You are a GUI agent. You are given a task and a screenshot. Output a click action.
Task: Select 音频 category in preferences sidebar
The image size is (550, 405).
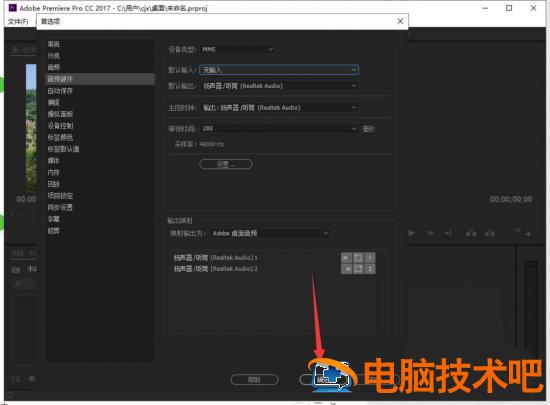(54, 67)
